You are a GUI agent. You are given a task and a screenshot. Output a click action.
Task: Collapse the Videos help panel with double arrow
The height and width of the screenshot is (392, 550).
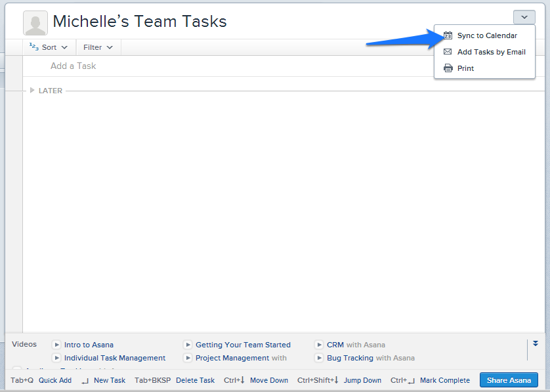[x=536, y=343]
